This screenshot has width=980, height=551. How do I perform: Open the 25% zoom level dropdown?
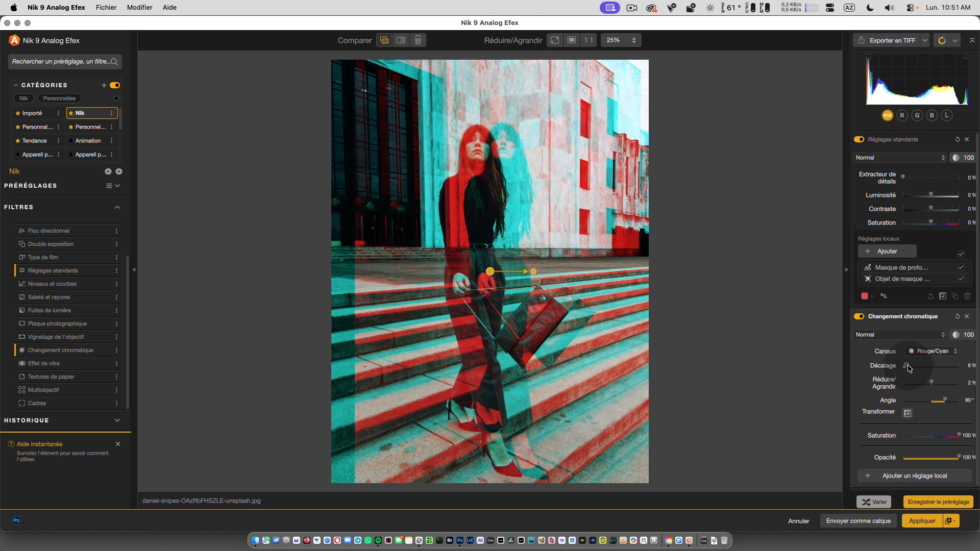tap(621, 40)
